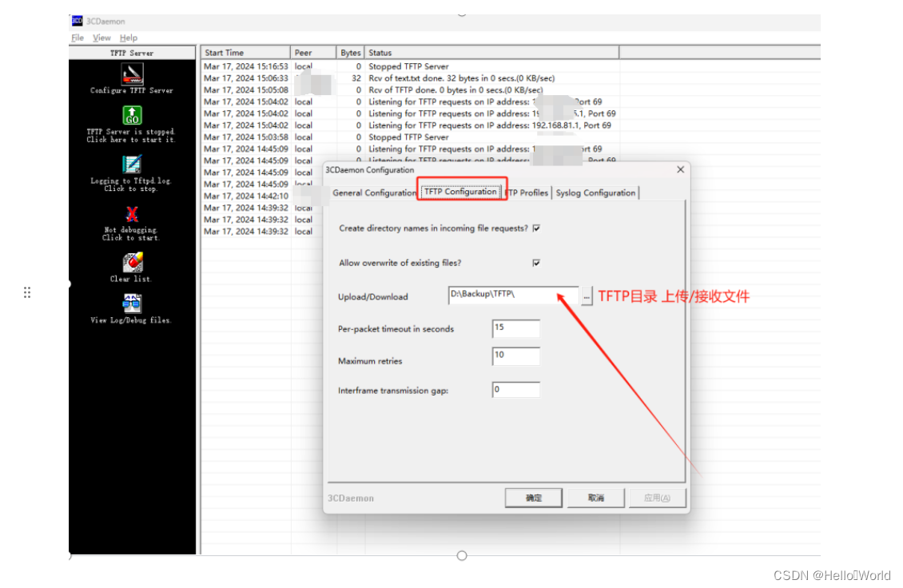
Task: Sort log by Bytes column header
Action: (350, 53)
